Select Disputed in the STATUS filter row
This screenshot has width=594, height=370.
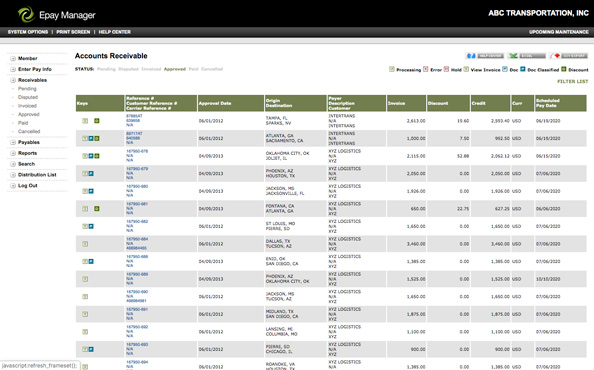pyautogui.click(x=128, y=69)
